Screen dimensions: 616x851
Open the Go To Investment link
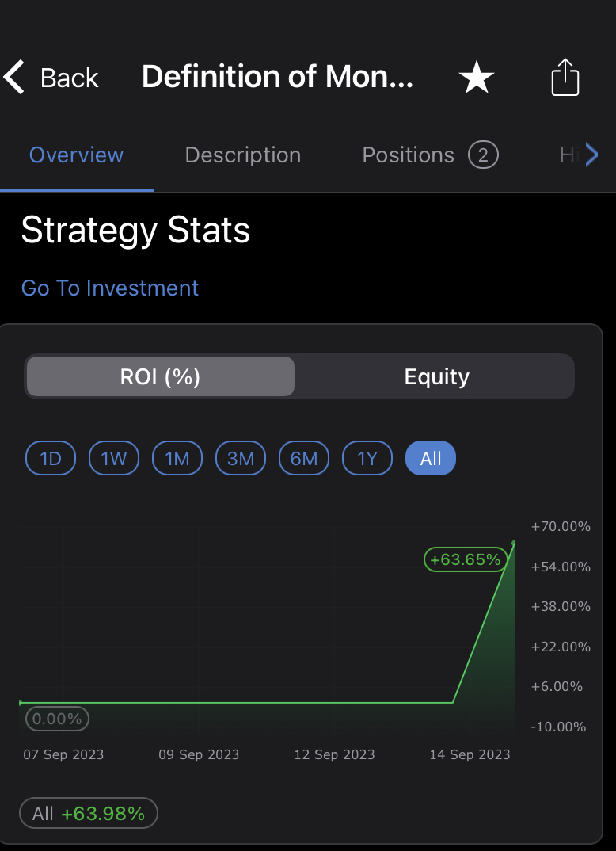point(110,288)
